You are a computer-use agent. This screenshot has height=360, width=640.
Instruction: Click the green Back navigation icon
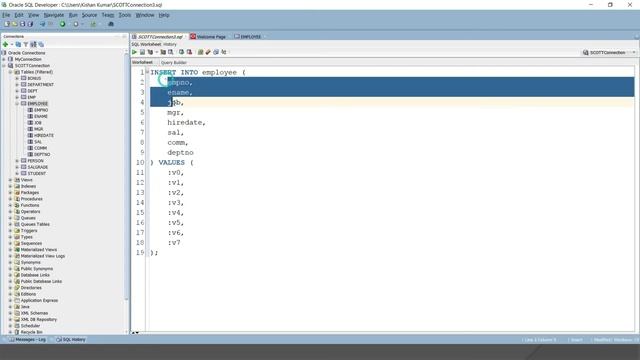pos(62,24)
